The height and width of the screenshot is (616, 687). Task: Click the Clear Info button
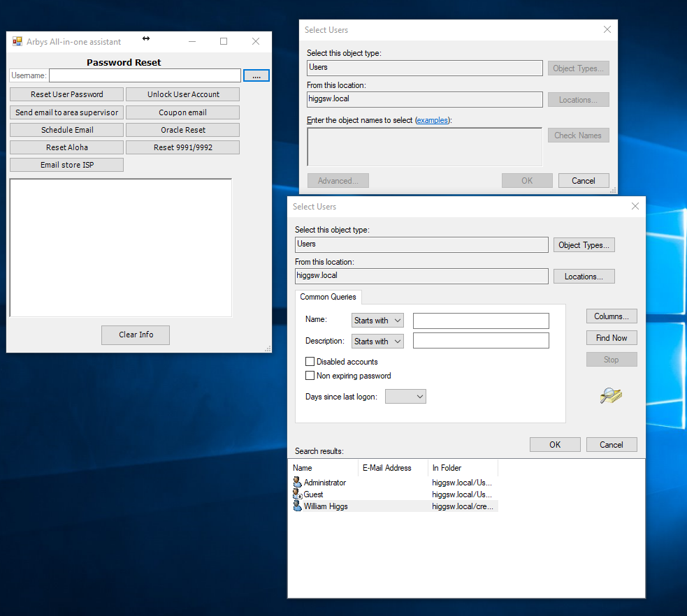[x=136, y=335]
